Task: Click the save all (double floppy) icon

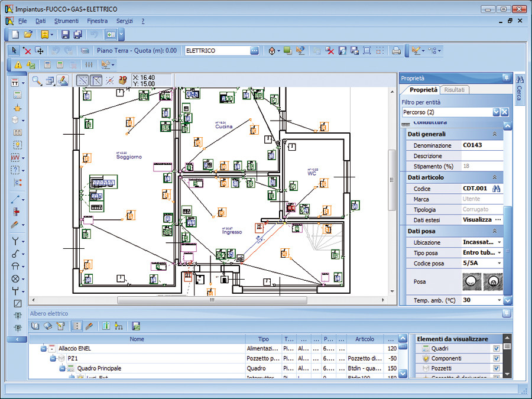Action: coord(78,34)
